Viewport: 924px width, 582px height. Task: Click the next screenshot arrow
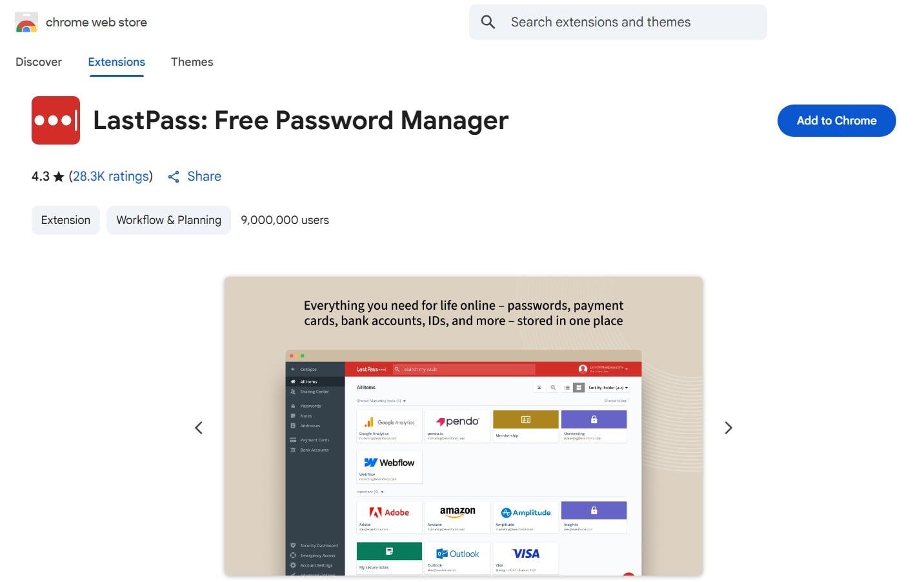pos(728,427)
